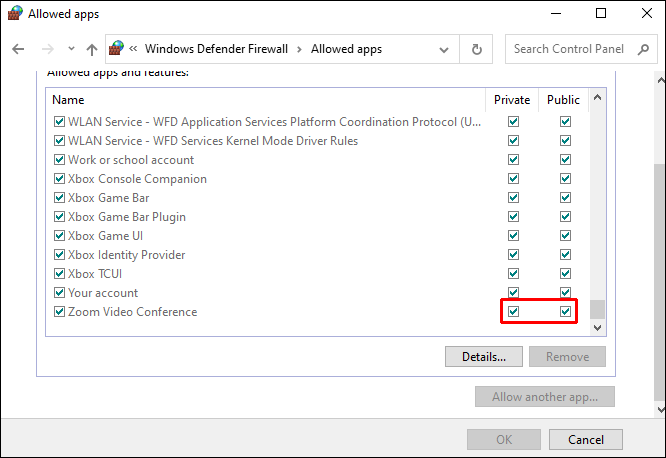Uncheck Zoom Video Conference Public checkbox
This screenshot has height=458, width=666.
click(565, 312)
